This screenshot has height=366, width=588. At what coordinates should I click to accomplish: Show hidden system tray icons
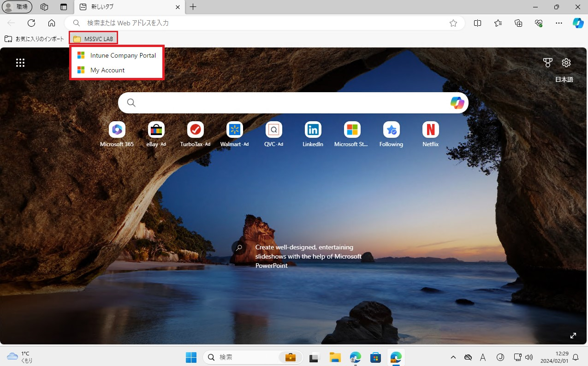pyautogui.click(x=453, y=357)
